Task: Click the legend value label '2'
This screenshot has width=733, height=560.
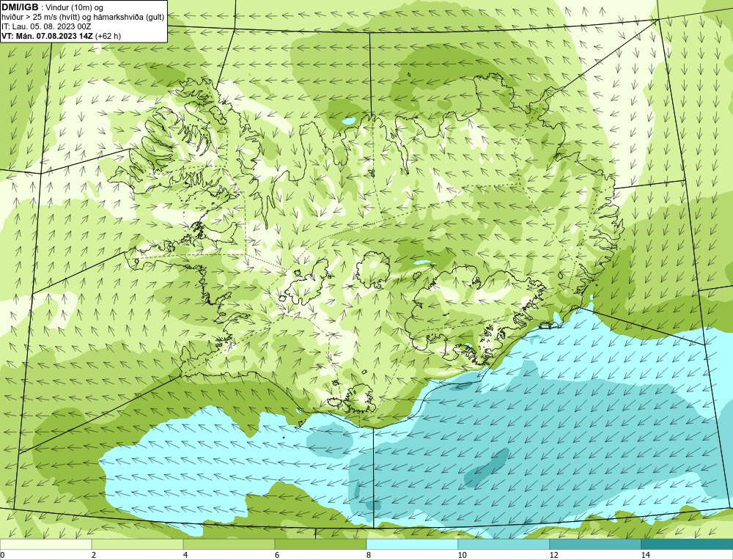Action: tap(94, 555)
